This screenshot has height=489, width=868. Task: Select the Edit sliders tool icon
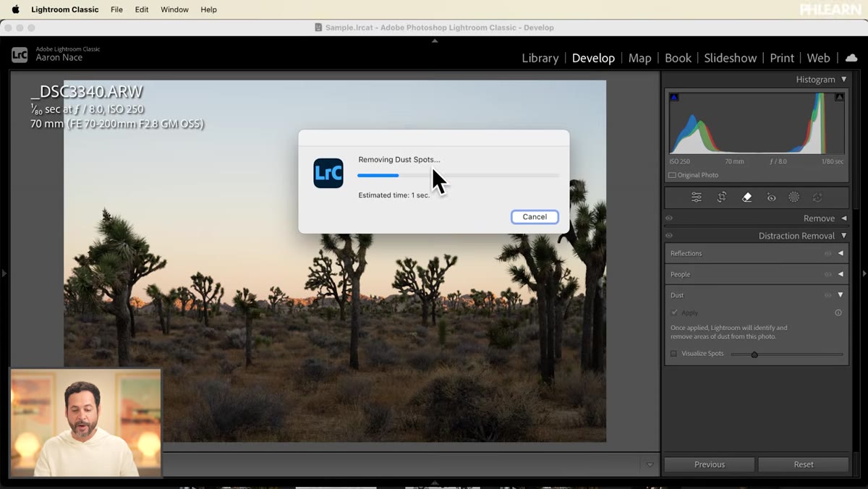(x=697, y=197)
